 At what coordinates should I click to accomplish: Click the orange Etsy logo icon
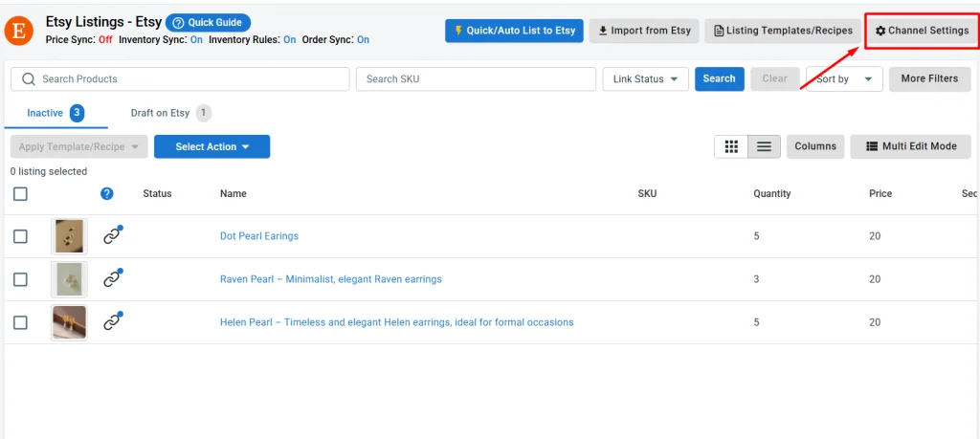coord(19,32)
